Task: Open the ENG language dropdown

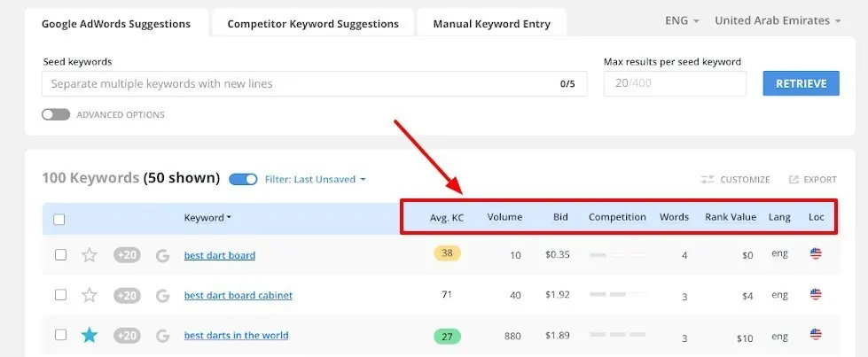Action: 682,20
